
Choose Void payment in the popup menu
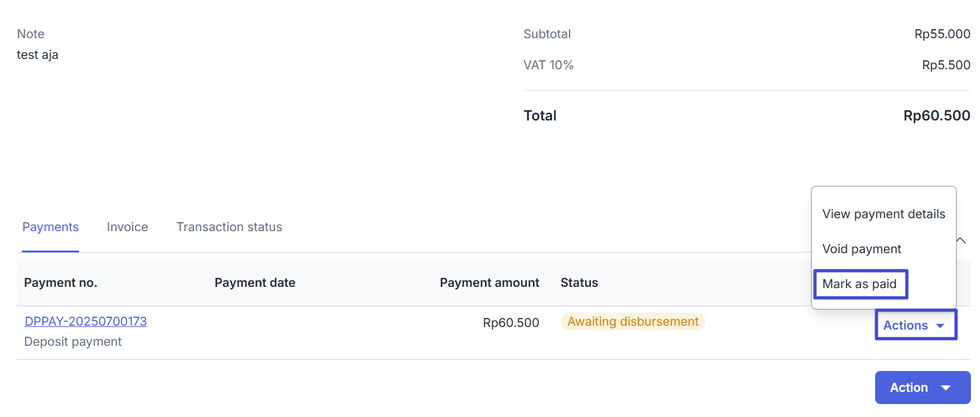pos(862,249)
